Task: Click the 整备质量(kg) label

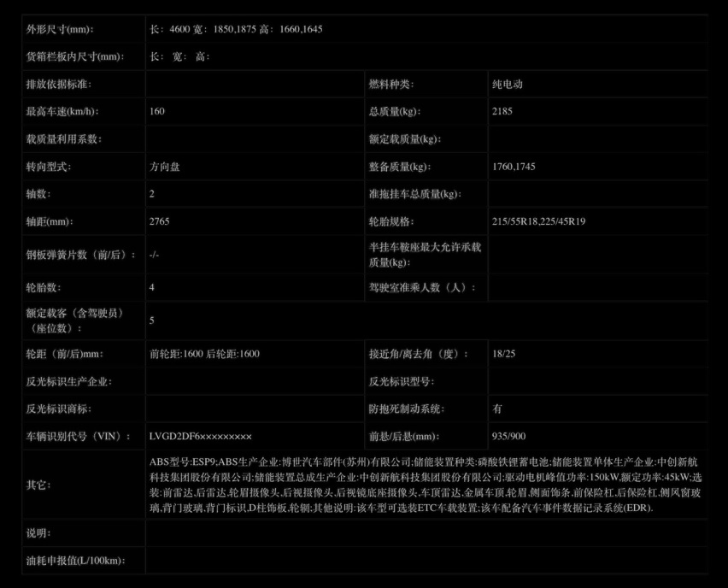Action: click(400, 167)
